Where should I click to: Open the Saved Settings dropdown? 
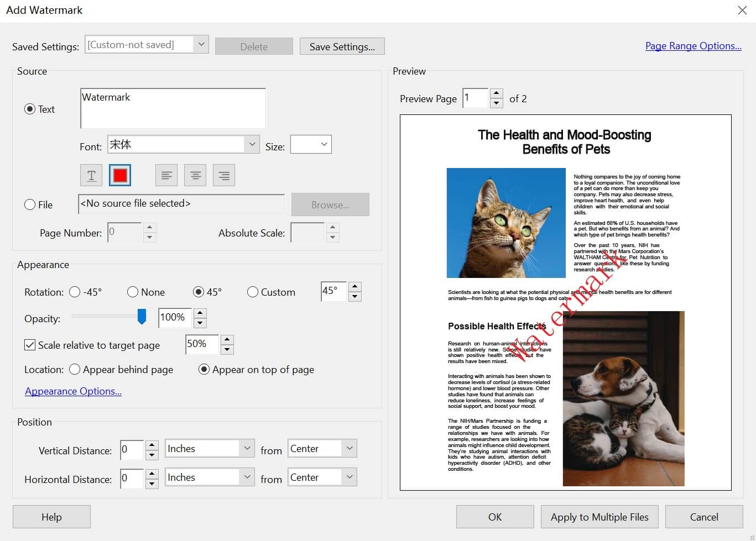(x=201, y=44)
